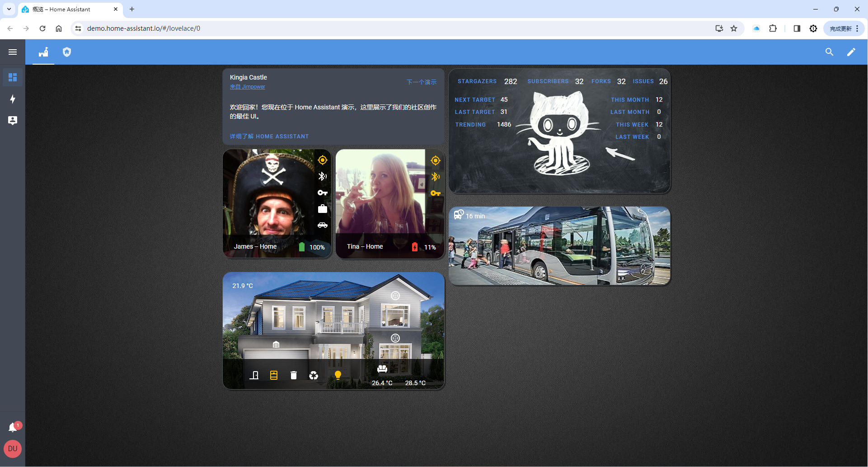This screenshot has width=868, height=467.
Task: Edit dashboard with pencil icon
Action: 851,52
